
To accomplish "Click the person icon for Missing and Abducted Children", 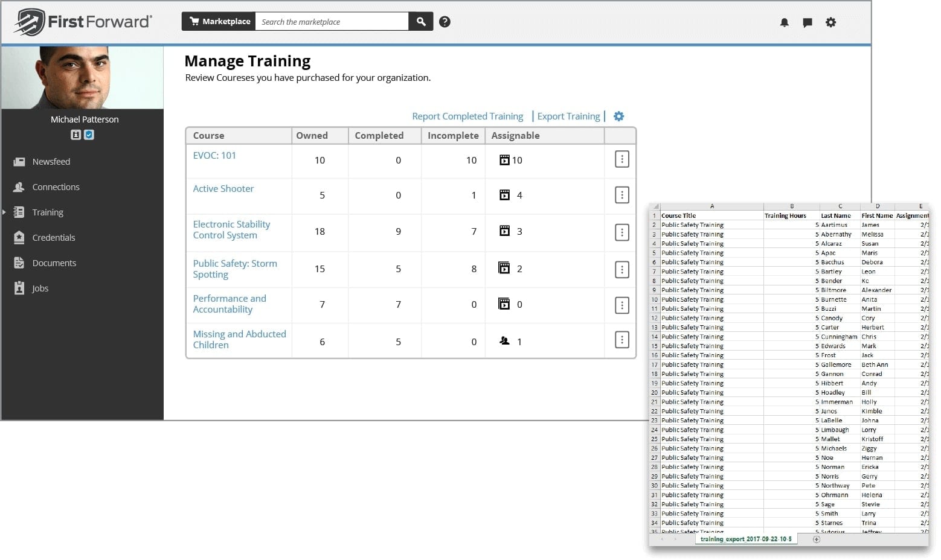I will coord(504,341).
